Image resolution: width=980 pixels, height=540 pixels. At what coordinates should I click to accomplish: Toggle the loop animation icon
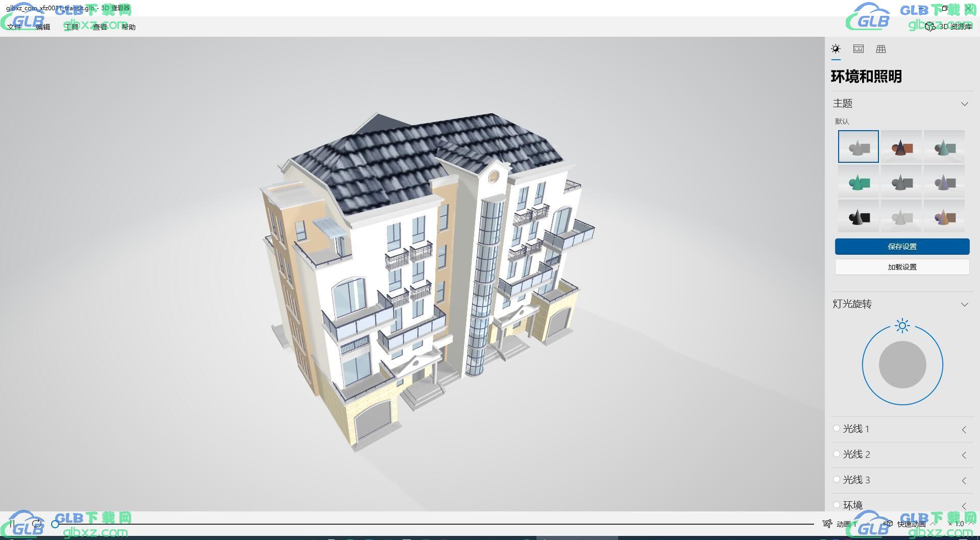(37, 524)
